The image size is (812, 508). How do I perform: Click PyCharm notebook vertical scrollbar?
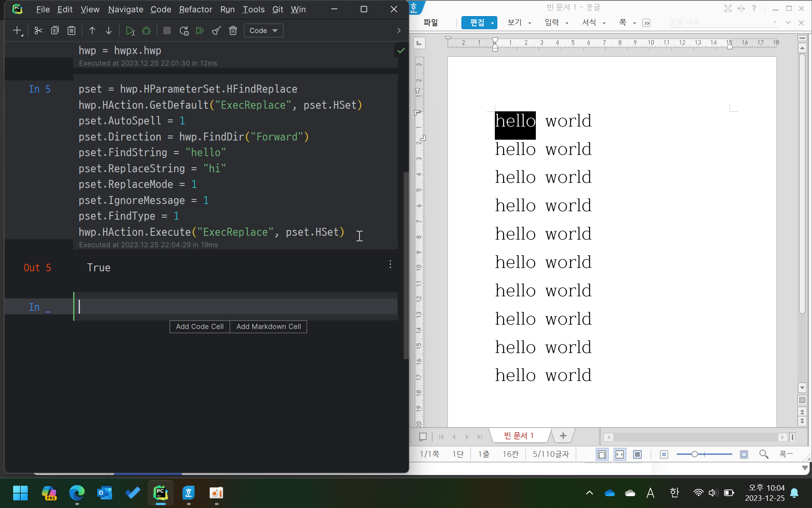coord(406,265)
